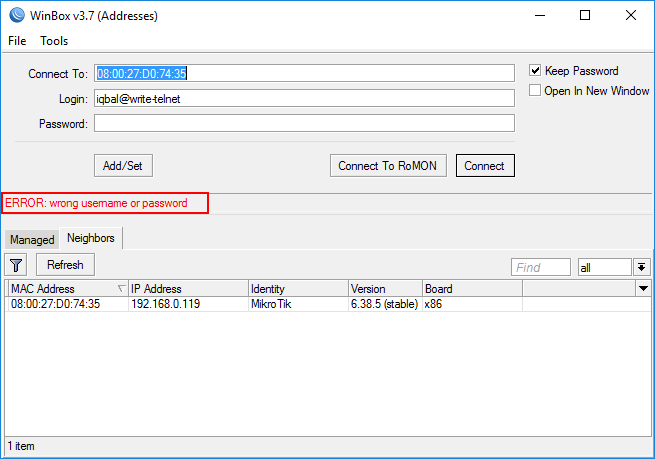Select the Neighbors tab
The width and height of the screenshot is (655, 459).
point(91,238)
